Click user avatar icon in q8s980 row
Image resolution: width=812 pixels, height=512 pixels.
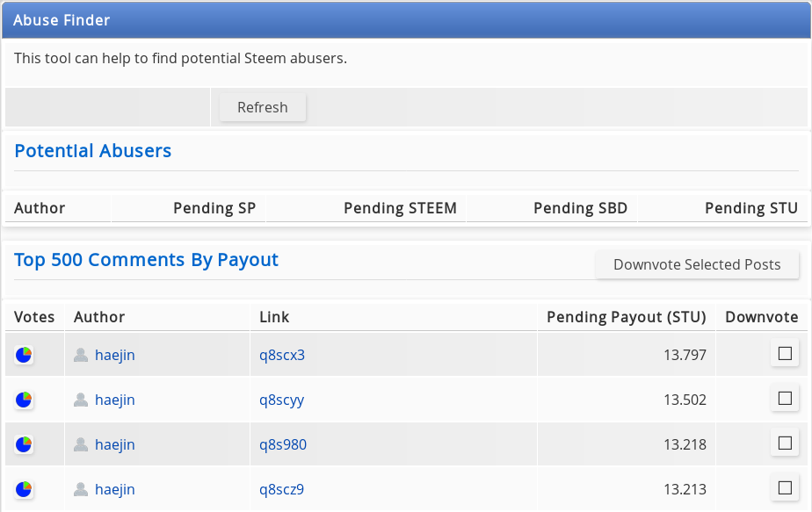point(81,444)
